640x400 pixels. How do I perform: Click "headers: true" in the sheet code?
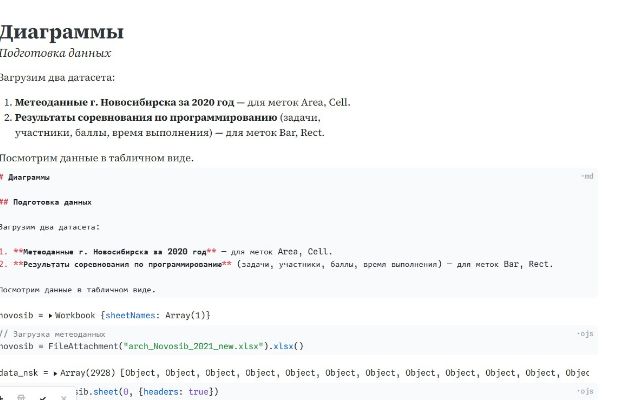(178, 392)
